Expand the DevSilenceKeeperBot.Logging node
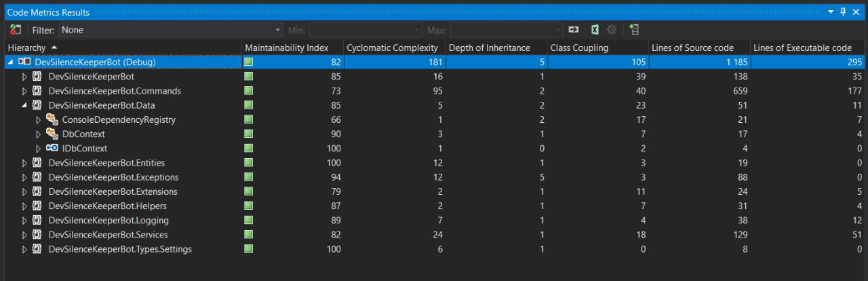The height and width of the screenshot is (281, 868). pos(24,221)
